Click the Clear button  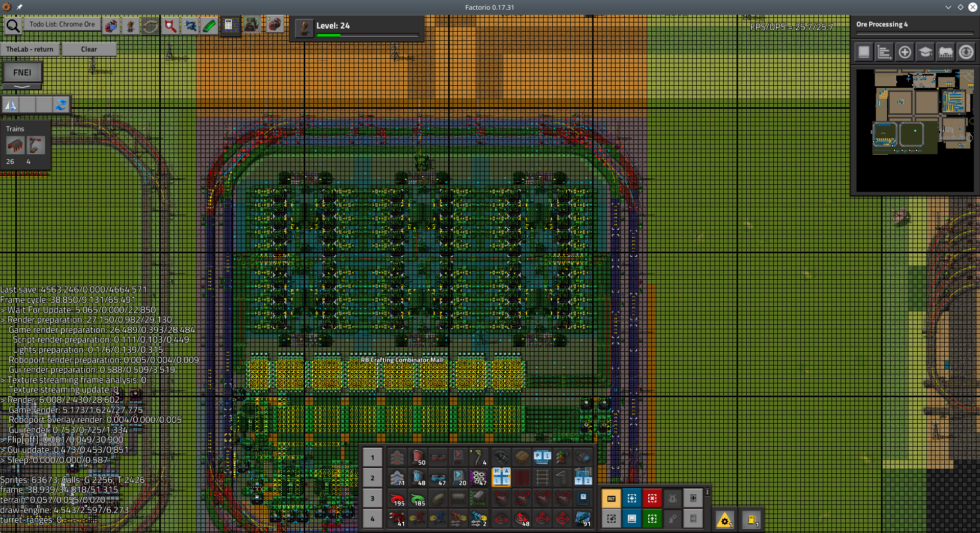(x=89, y=49)
